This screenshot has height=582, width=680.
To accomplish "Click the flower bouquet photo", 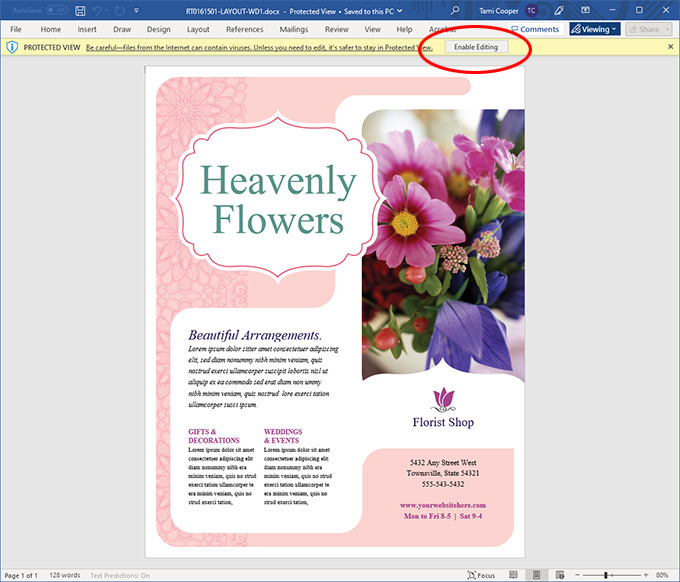I will point(443,245).
